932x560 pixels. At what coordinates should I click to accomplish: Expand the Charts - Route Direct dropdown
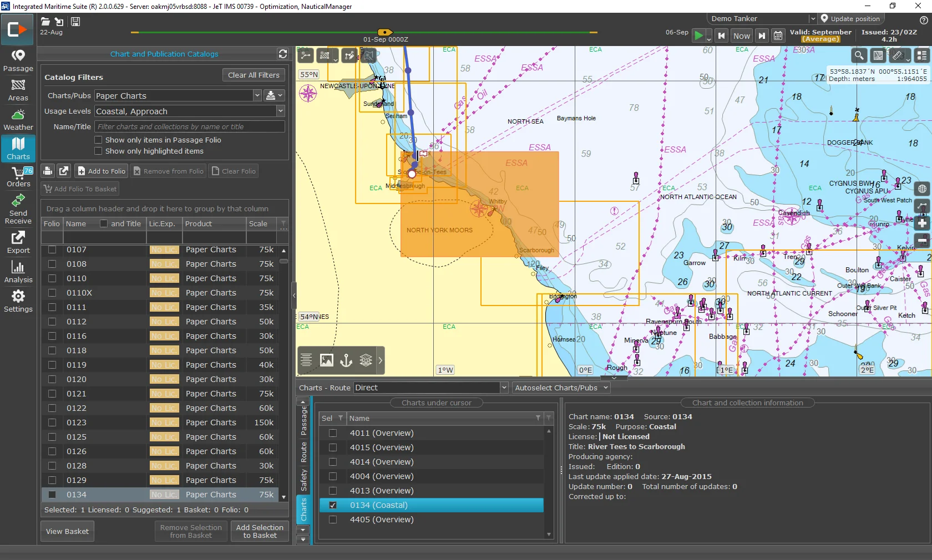[x=504, y=388]
